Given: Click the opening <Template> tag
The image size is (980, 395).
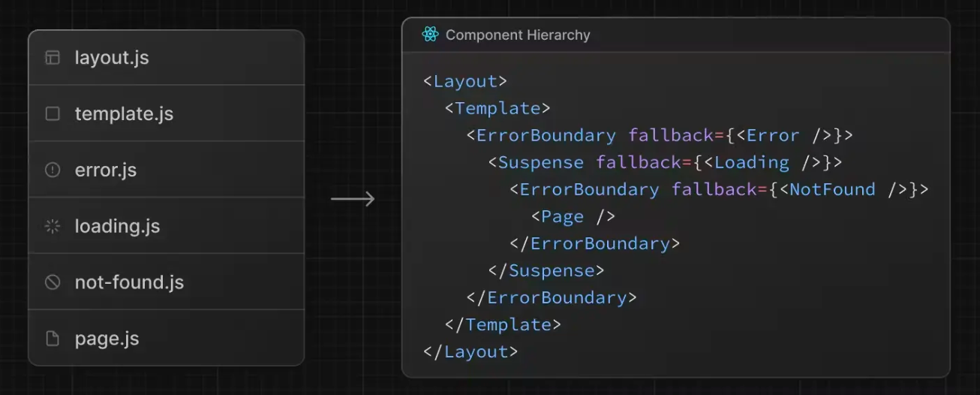Looking at the screenshot, I should point(498,108).
